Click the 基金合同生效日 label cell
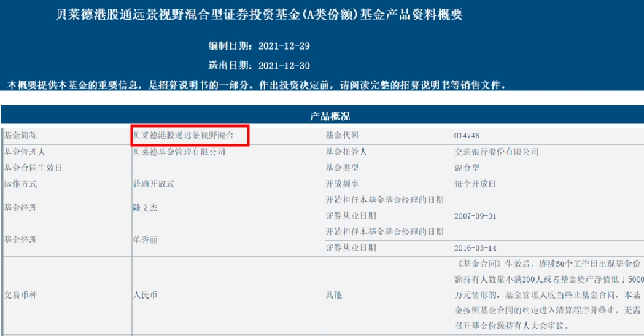Screen dimensions: 644x336 67,168
